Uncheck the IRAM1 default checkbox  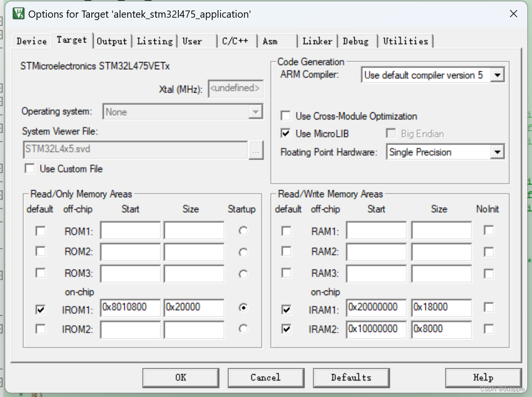(x=286, y=310)
